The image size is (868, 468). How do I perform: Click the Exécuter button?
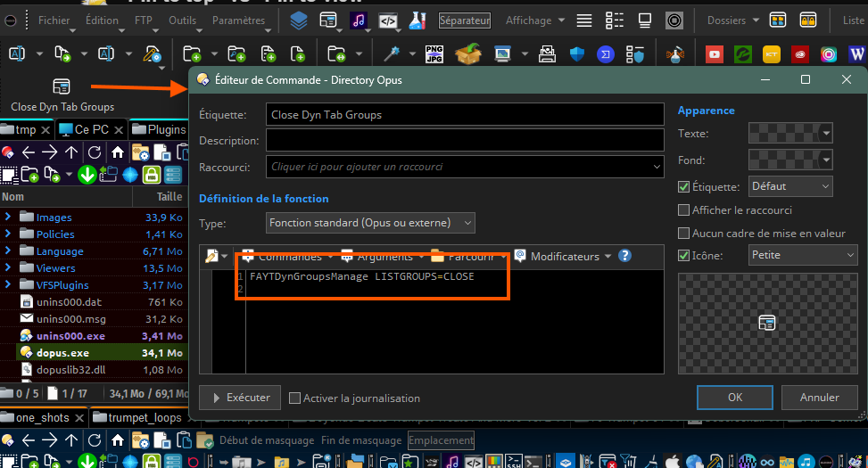click(240, 398)
